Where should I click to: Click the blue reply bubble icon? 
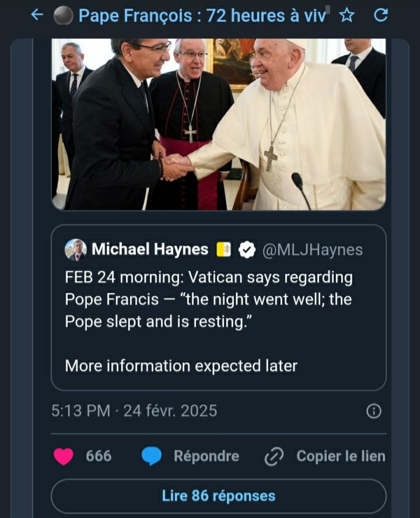(152, 456)
